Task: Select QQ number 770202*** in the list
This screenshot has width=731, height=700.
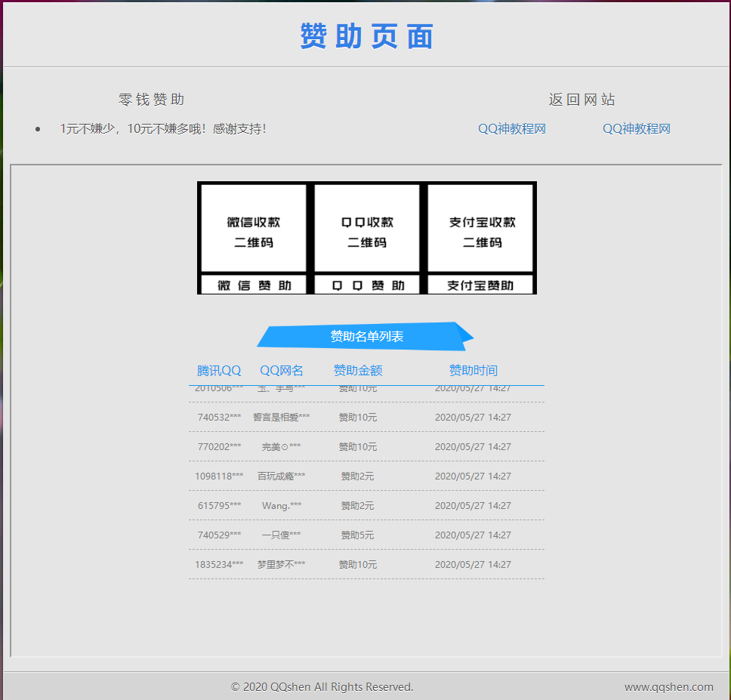Action: (x=219, y=446)
